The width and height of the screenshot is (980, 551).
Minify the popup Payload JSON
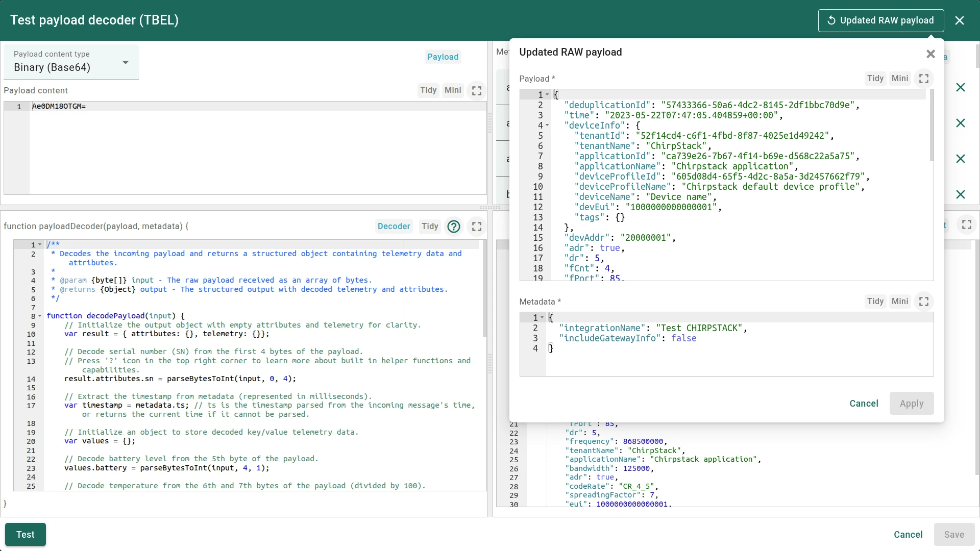[x=900, y=79]
